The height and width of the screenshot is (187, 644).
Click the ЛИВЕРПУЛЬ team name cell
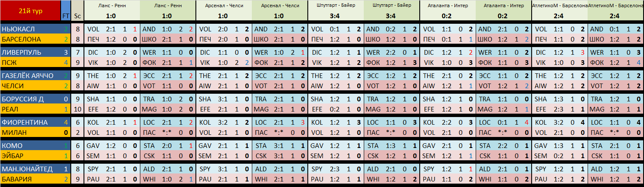(30, 53)
